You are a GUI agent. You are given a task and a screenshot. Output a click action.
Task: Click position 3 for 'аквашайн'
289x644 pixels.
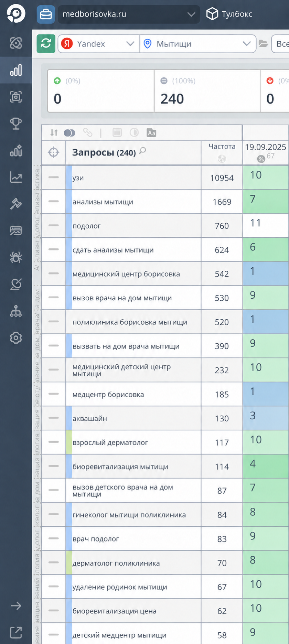click(253, 416)
